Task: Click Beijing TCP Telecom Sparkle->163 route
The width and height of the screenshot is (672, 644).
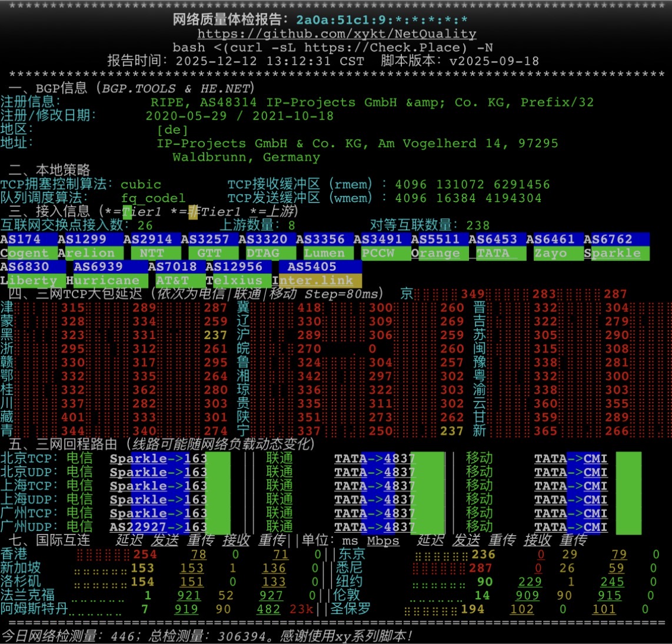Action: tap(158, 459)
